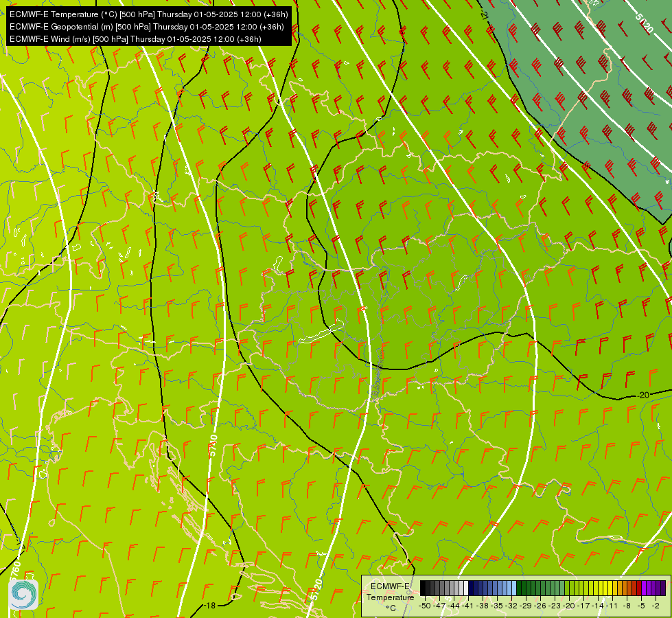Click the 5120 geopotential contour label
672x618 pixels.
644,23
